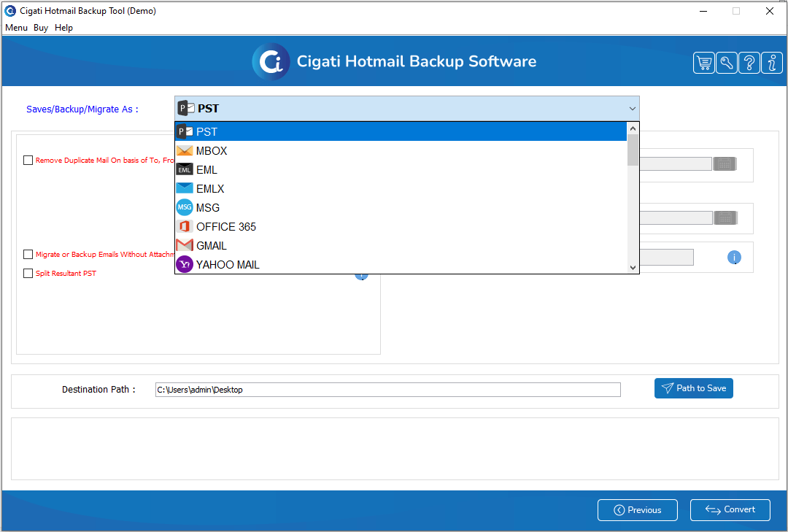Open the shopping cart buy icon
This screenshot has width=788, height=532.
pyautogui.click(x=703, y=63)
